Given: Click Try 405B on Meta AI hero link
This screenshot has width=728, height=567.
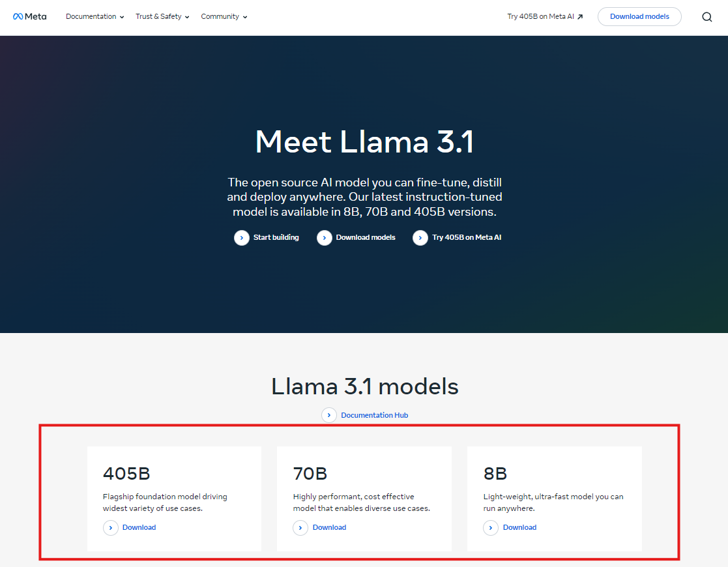Looking at the screenshot, I should coord(467,238).
